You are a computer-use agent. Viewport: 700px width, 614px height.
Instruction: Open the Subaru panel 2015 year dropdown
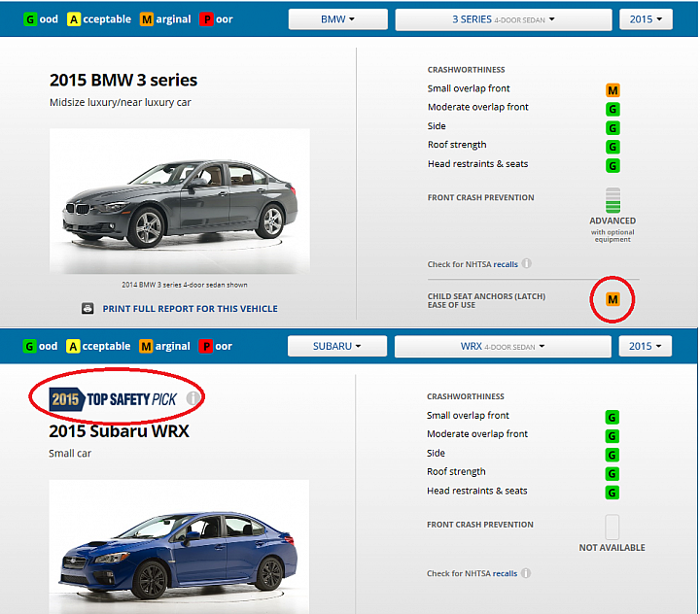point(646,346)
